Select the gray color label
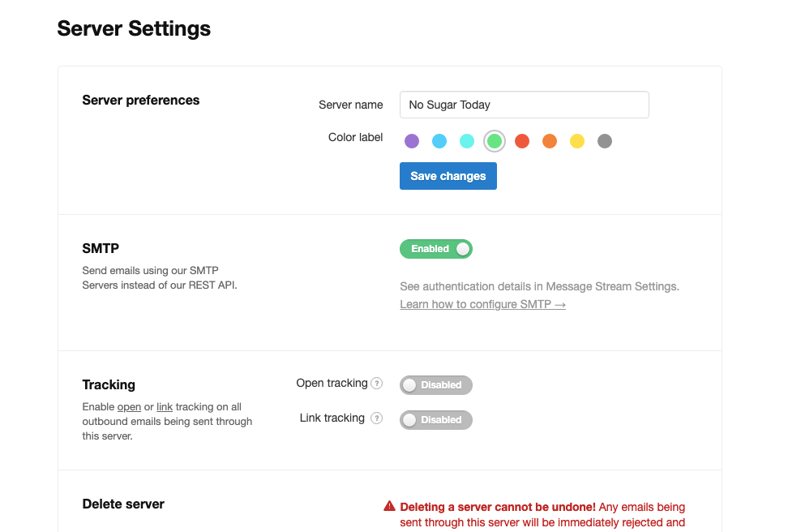Screen dimensions: 801x532 pos(605,141)
